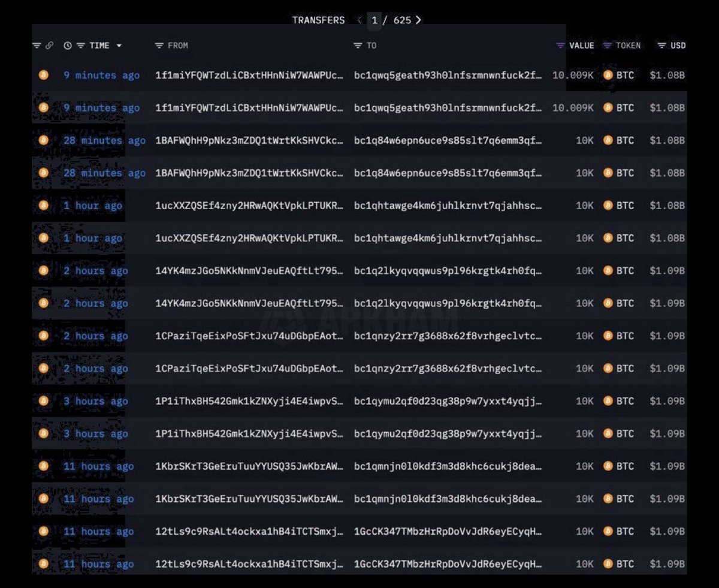
Task: Select the first $1.08B USD cell
Action: 667,76
